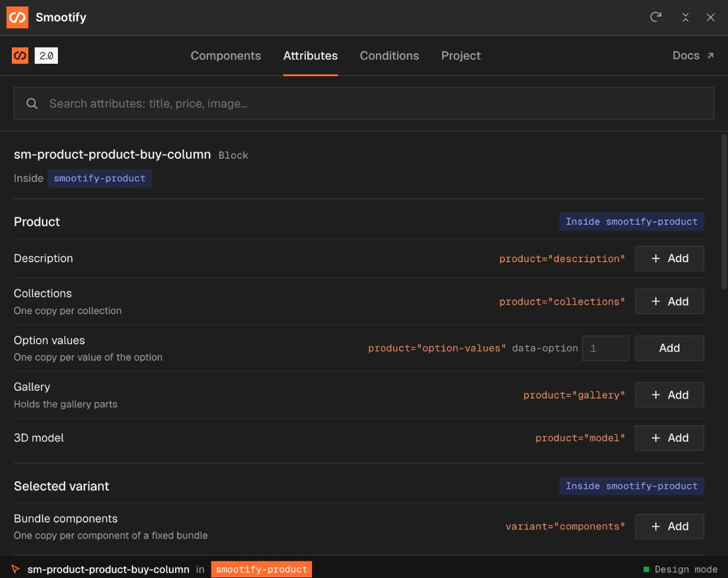Click the Design mode status label
Image resolution: width=728 pixels, height=578 pixels.
point(686,570)
